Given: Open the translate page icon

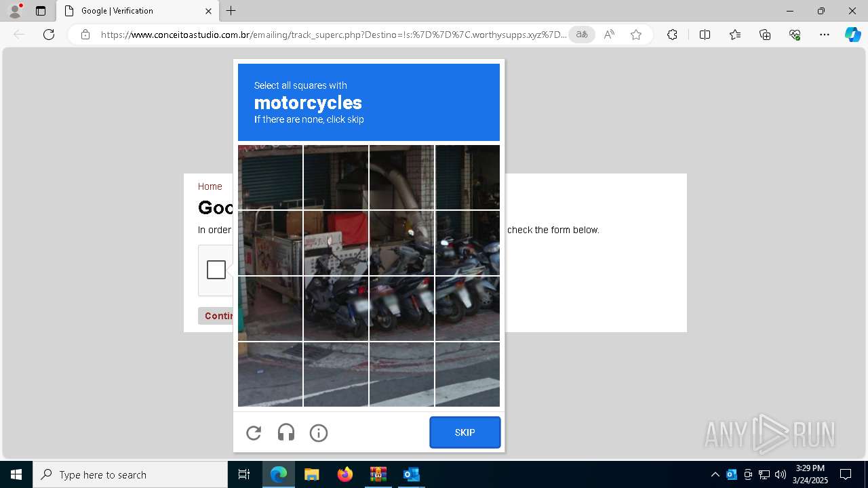Looking at the screenshot, I should tap(582, 35).
